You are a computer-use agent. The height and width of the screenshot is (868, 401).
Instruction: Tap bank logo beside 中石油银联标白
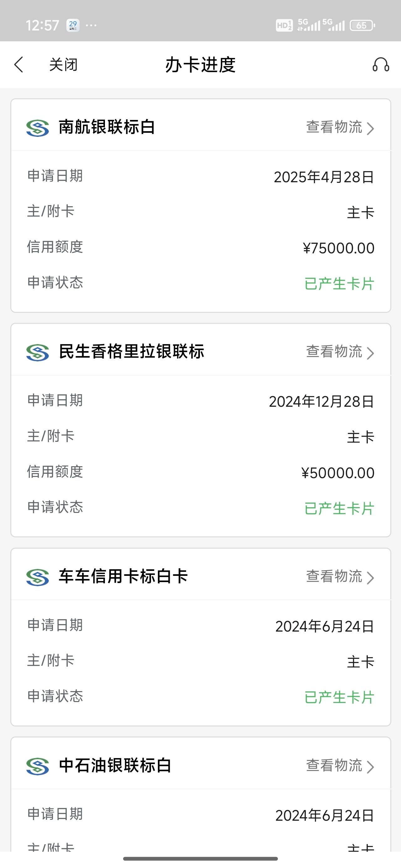(37, 766)
